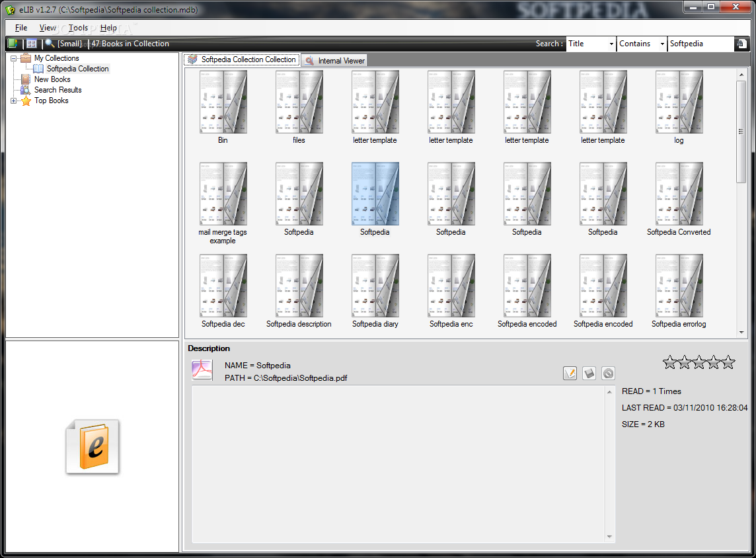This screenshot has height=558, width=756.
Task: Rate the book three stars
Action: pos(699,362)
